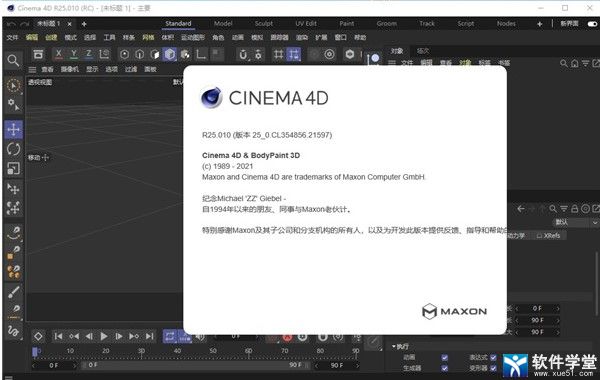Open the 过滤 viewport menu

[131, 69]
